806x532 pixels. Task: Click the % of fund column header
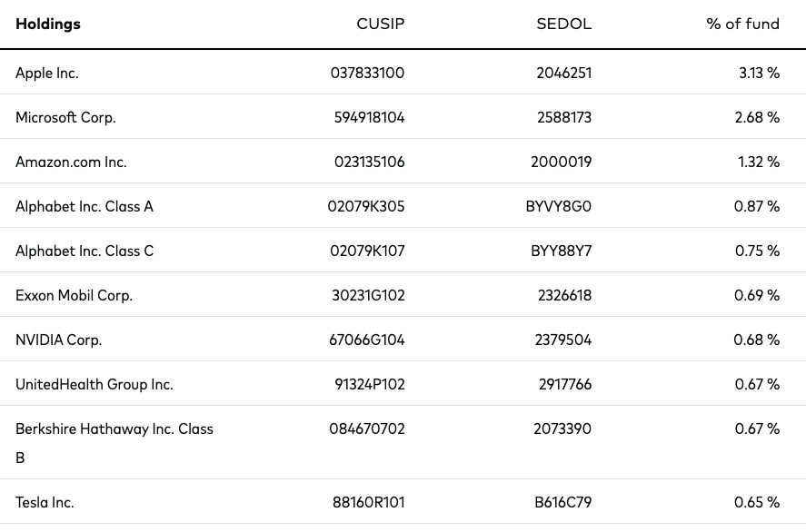[x=742, y=25]
